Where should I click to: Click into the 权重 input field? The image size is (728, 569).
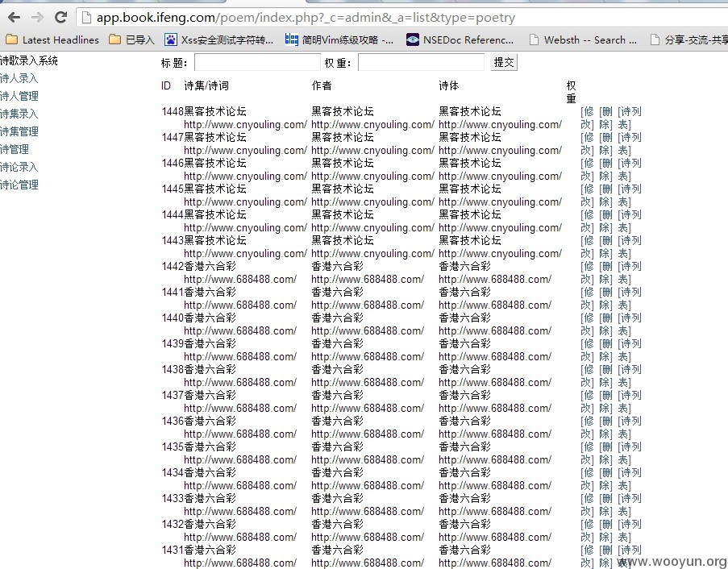(421, 62)
